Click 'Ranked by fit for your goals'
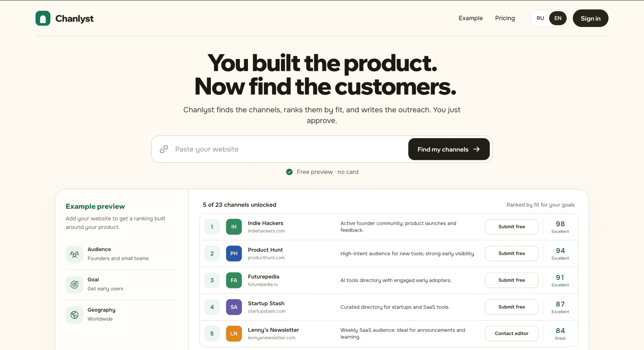644x350 pixels. 541,205
